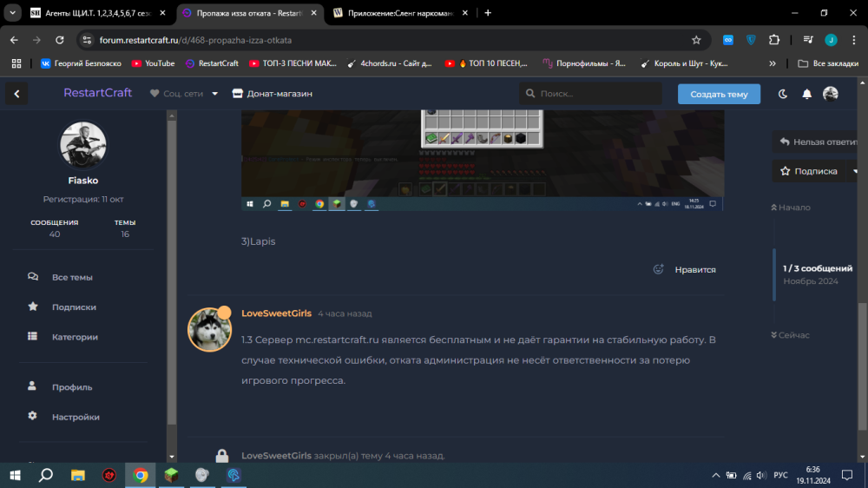
Task: Open the Minecraft screenshot image in the post
Action: click(x=482, y=160)
